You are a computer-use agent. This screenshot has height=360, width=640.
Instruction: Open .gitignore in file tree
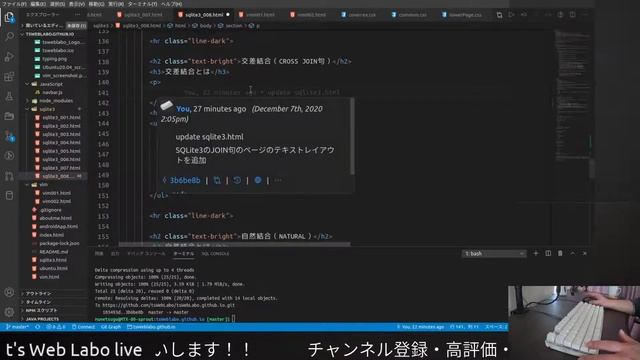click(x=51, y=210)
